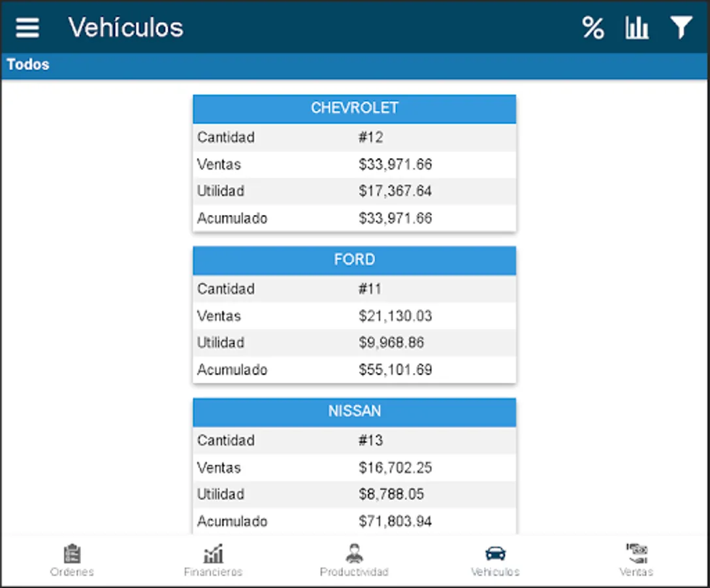Image resolution: width=710 pixels, height=588 pixels.
Task: Select the NISSAN card header
Action: 355,412
